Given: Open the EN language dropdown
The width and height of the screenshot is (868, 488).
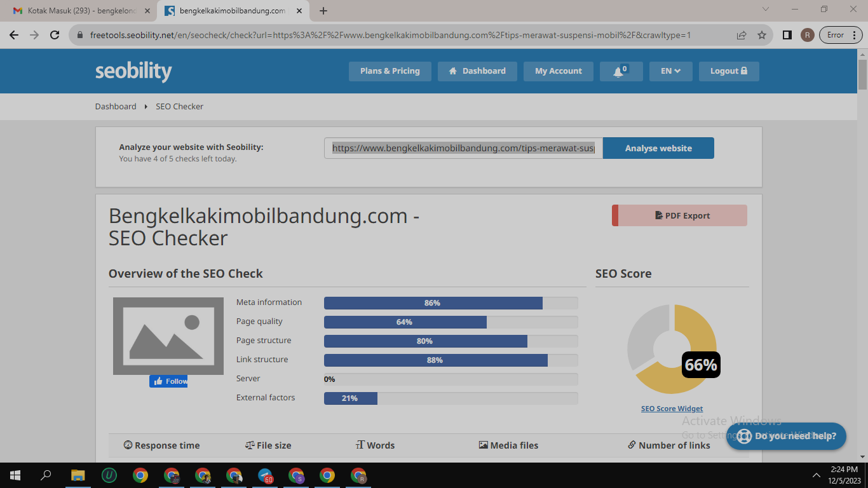Looking at the screenshot, I should pos(671,71).
